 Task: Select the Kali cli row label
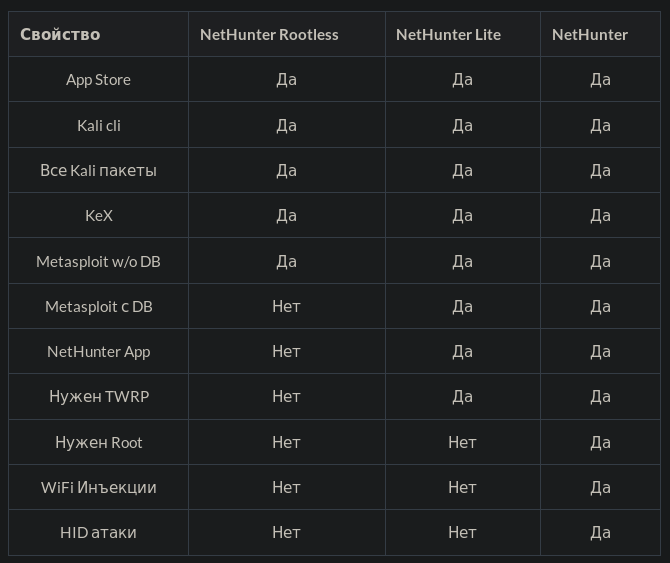98,125
